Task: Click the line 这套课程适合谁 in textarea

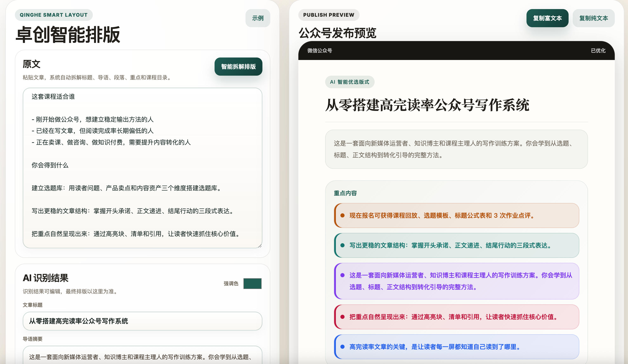Action: pos(53,97)
